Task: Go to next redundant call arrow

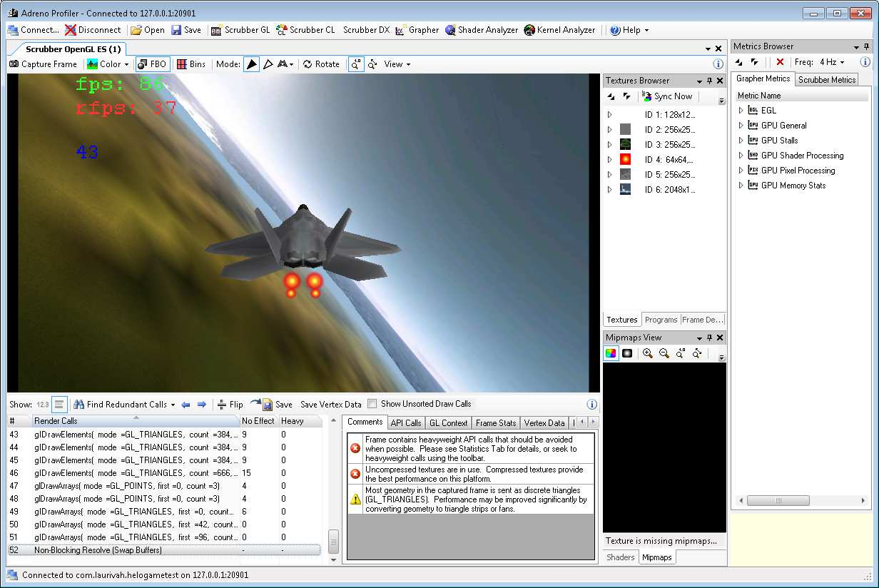Action: tap(202, 405)
